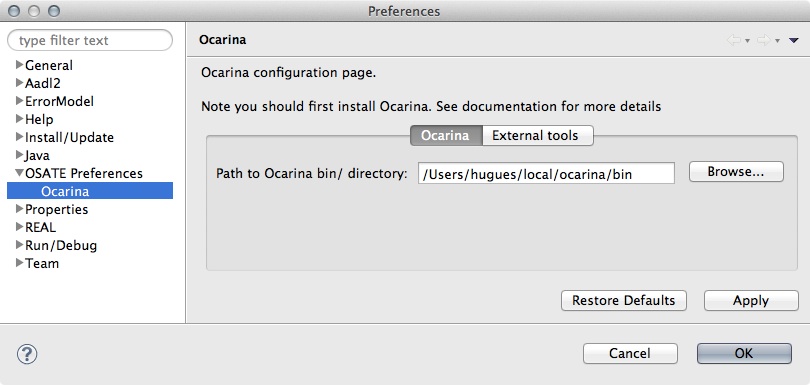Screen dimensions: 810x385
Task: Switch to the External tools tab
Action: click(x=537, y=135)
